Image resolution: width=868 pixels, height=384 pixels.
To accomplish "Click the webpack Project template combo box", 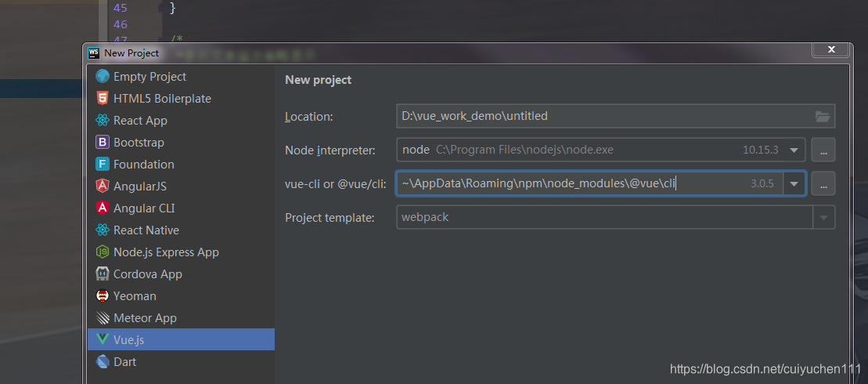I will [615, 217].
